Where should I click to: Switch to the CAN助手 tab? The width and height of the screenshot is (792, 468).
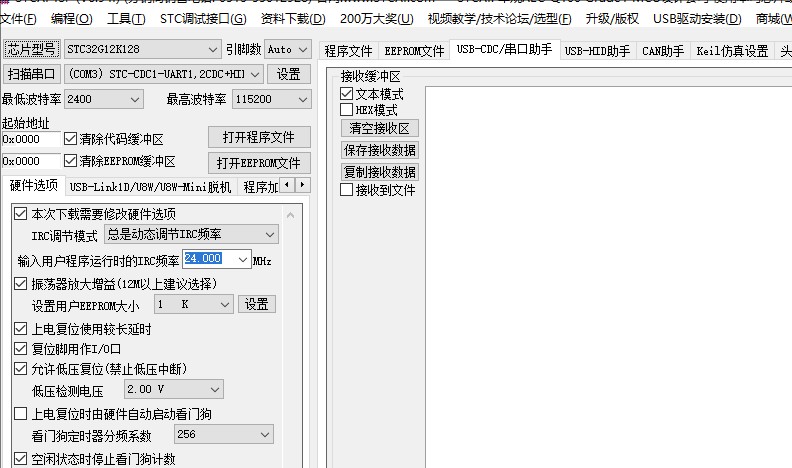tap(663, 51)
